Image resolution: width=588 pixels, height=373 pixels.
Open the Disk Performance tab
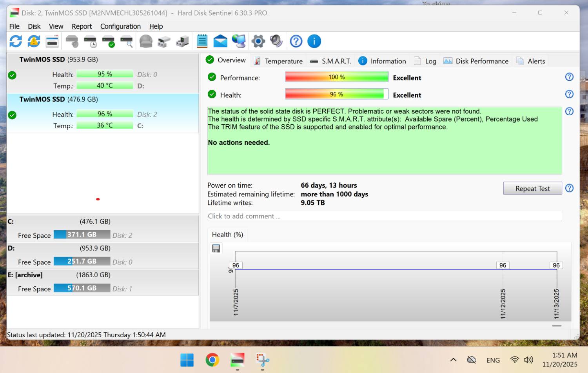click(x=476, y=61)
